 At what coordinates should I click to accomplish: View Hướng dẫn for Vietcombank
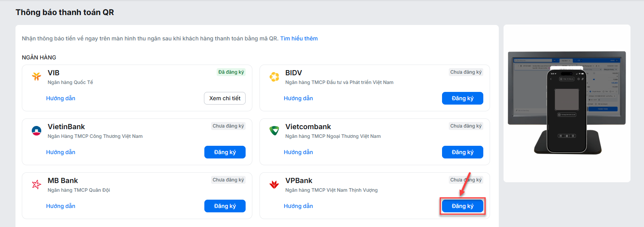[298, 152]
